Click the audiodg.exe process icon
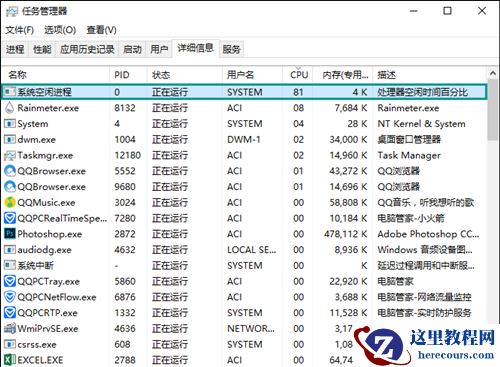 pos(10,250)
